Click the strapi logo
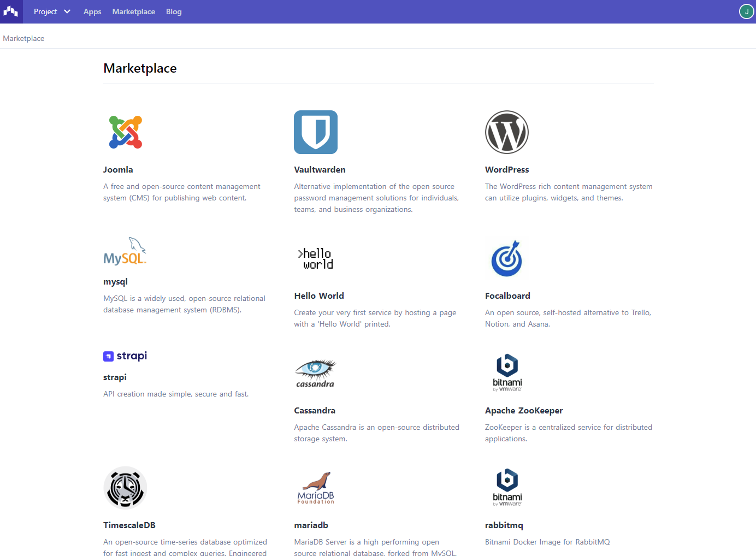This screenshot has width=756, height=556. point(125,356)
